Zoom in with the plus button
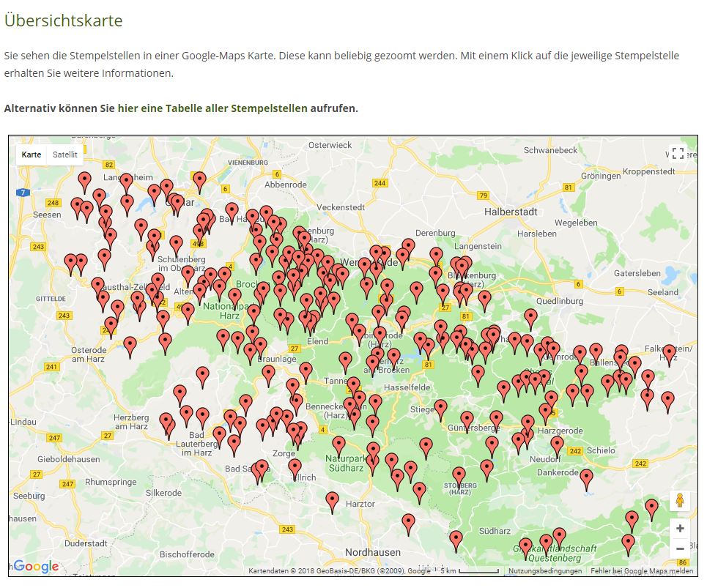The height and width of the screenshot is (588, 707). click(680, 529)
